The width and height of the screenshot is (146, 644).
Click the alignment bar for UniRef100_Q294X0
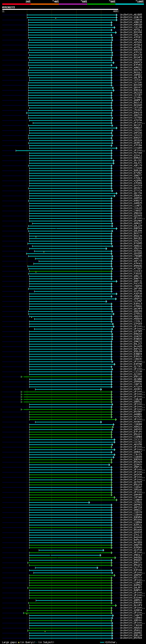coord(70,464)
